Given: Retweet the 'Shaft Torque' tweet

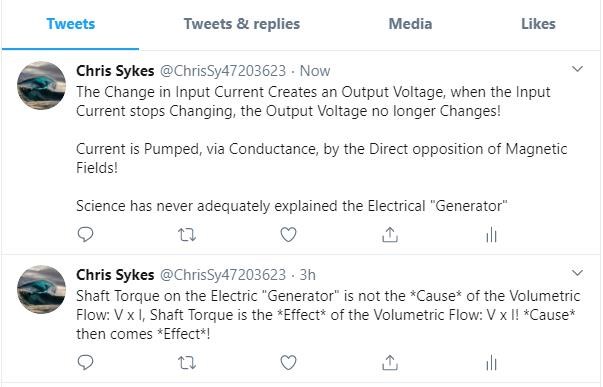Looking at the screenshot, I should point(187,362).
